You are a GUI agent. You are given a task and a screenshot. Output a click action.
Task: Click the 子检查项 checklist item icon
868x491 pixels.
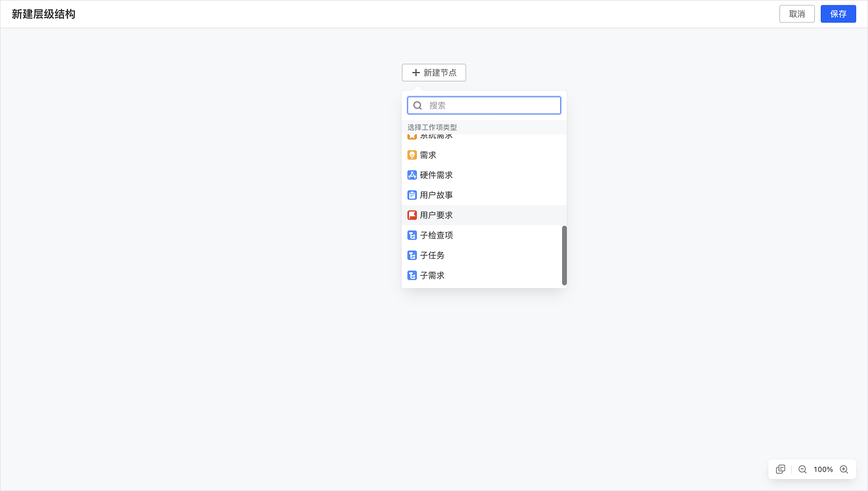(x=412, y=235)
